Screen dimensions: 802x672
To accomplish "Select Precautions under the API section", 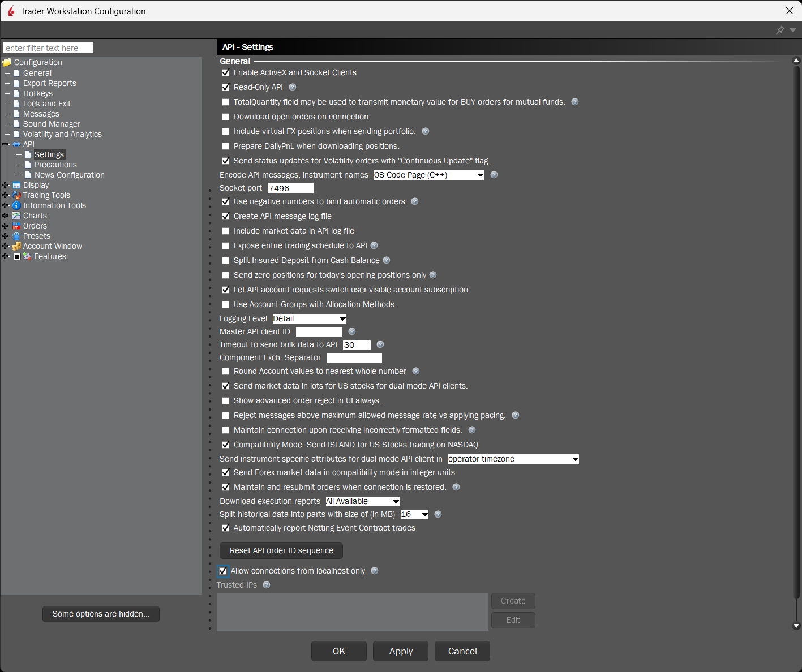I will [x=55, y=165].
